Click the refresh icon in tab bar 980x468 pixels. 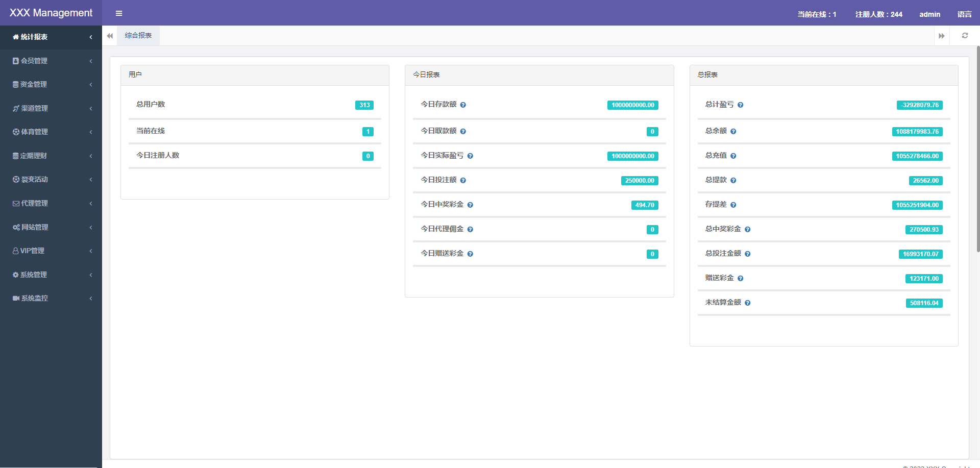(x=965, y=36)
